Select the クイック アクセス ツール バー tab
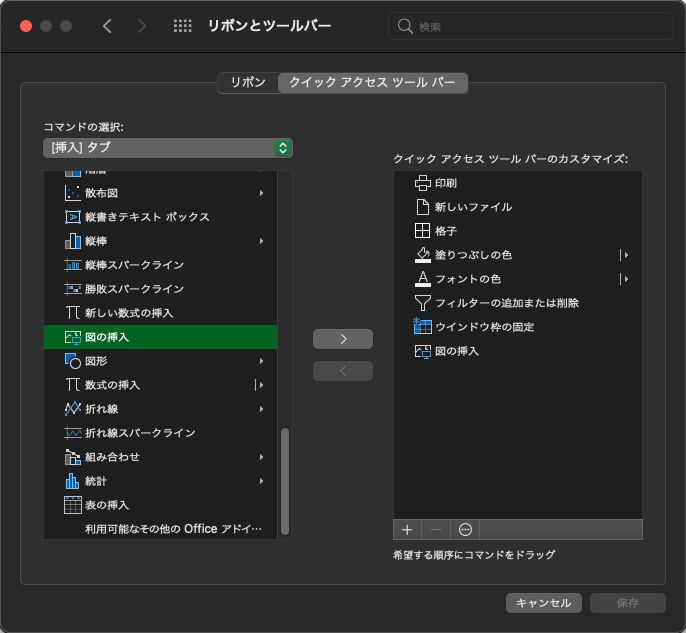 pos(372,83)
